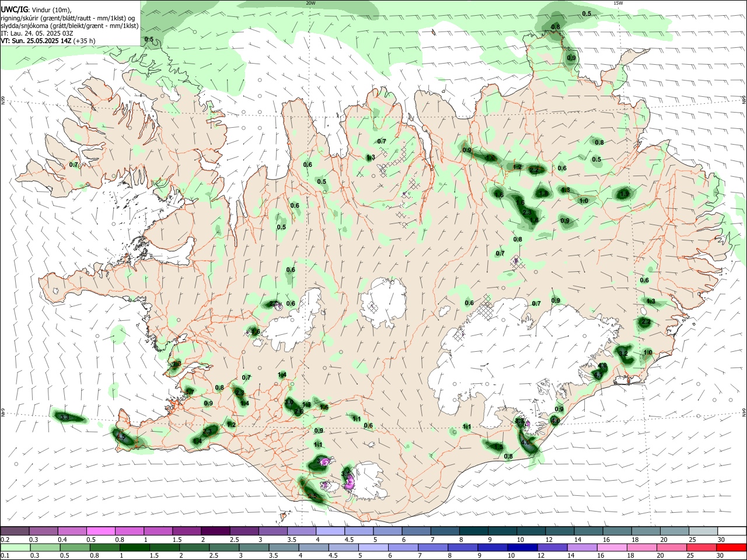Pick lavender lower swatch from 14 to 16
The height and width of the screenshot is (560, 747).
click(x=582, y=547)
